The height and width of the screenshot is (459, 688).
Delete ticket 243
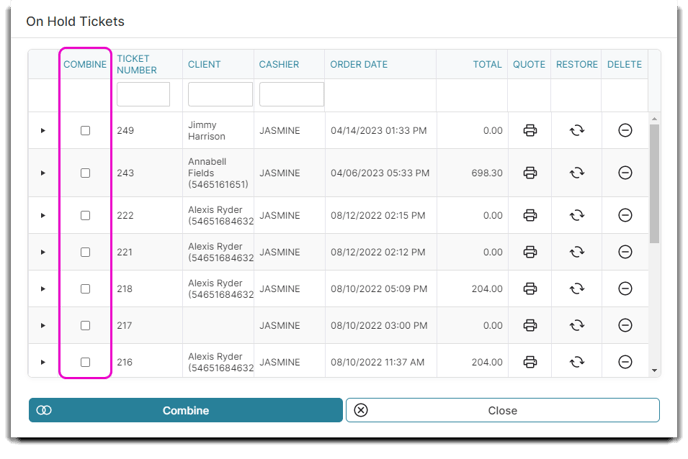click(x=625, y=173)
